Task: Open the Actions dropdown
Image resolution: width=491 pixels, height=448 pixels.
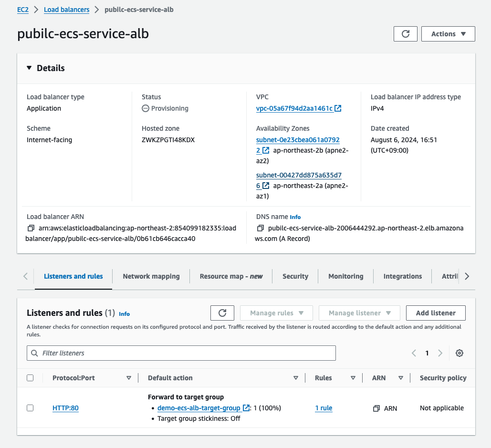Action: pyautogui.click(x=448, y=34)
